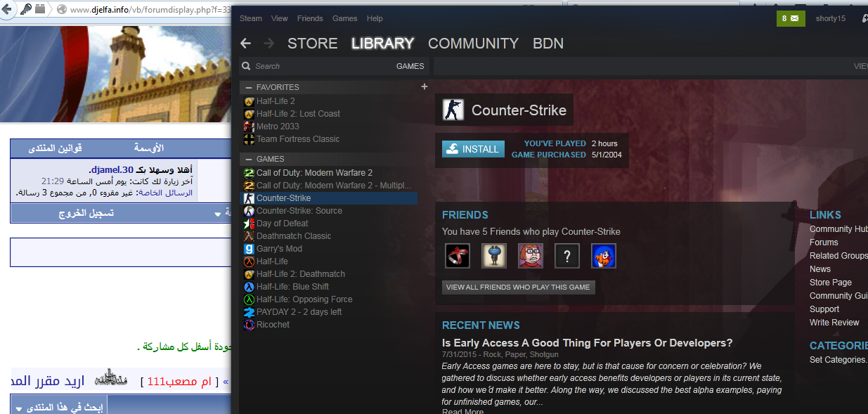Click the search magnifier icon in Steam library
Viewport: 868px width, 414px height.
pos(246,66)
